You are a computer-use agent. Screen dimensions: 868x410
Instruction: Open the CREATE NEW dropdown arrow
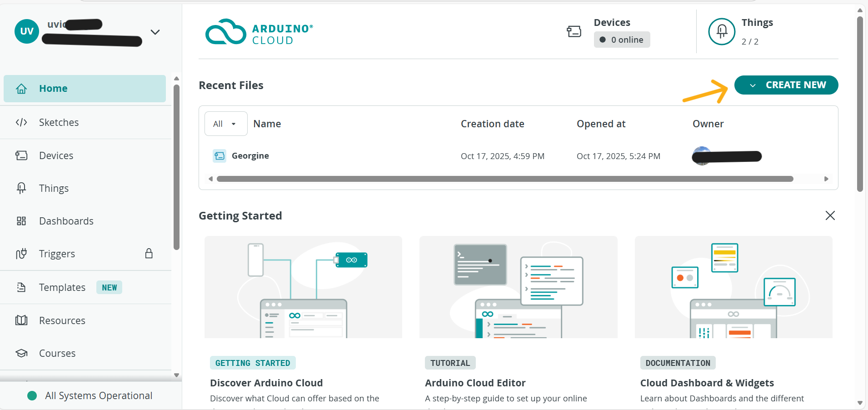click(752, 85)
